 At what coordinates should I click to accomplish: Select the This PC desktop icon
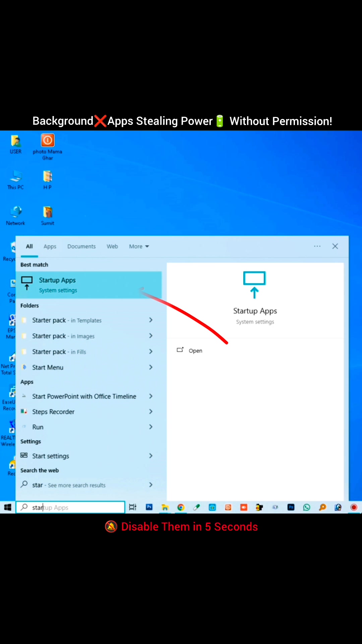click(x=16, y=180)
